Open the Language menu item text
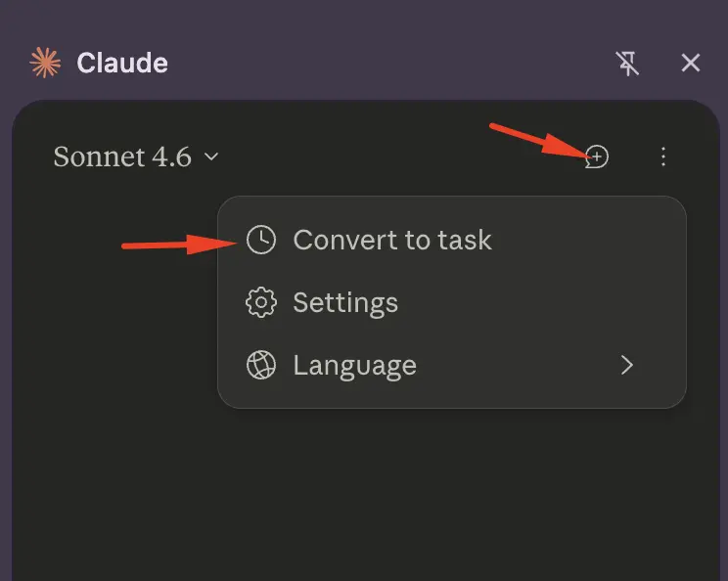This screenshot has height=581, width=728. (x=354, y=366)
